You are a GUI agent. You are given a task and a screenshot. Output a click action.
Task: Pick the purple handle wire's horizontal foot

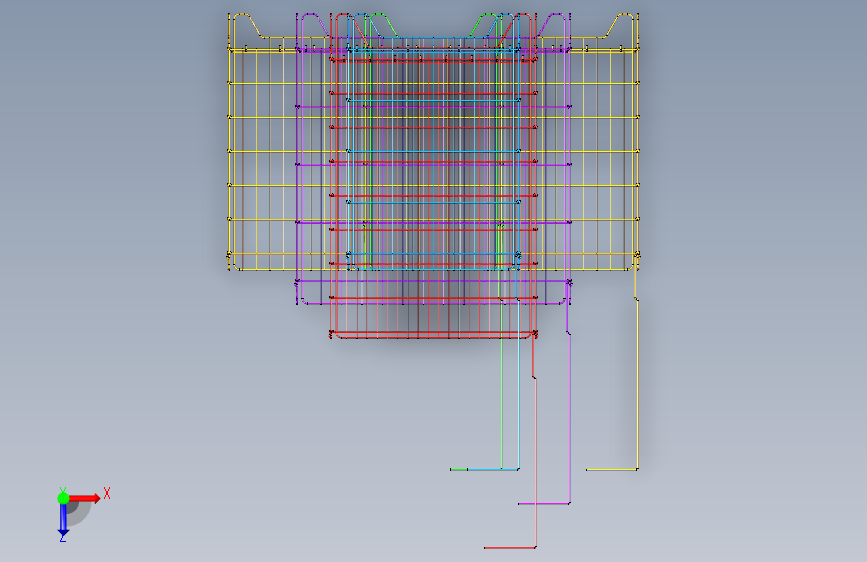544,504
